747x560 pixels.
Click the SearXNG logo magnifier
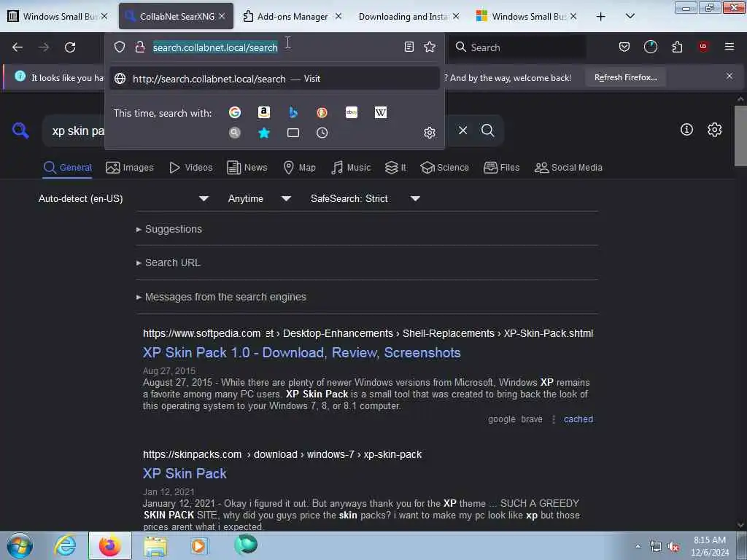click(20, 130)
